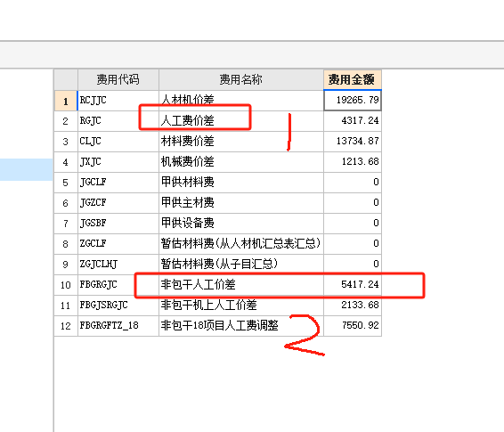Select code cell CLJC
This screenshot has width=504, height=432.
(x=118, y=142)
